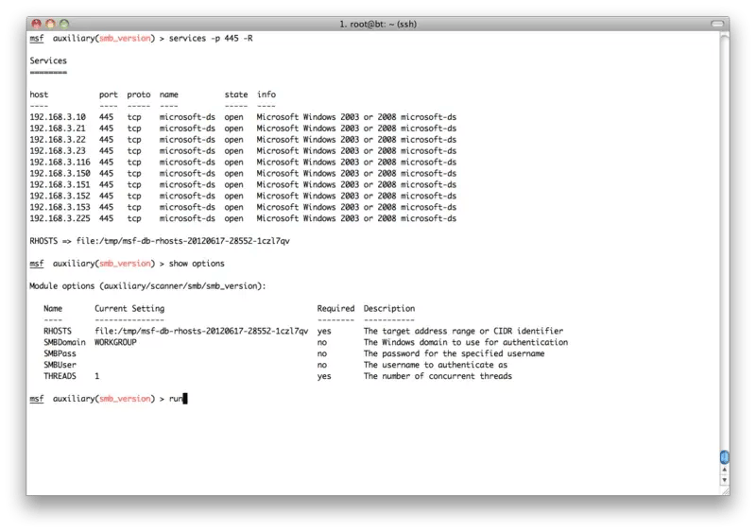This screenshot has height=532, width=756.
Task: Click the RHOSTS option name in table
Action: pos(58,331)
